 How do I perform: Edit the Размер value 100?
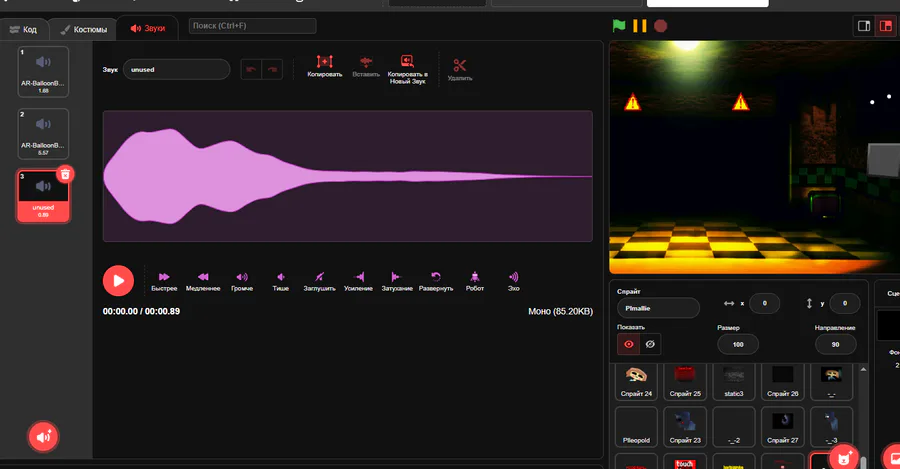point(738,344)
